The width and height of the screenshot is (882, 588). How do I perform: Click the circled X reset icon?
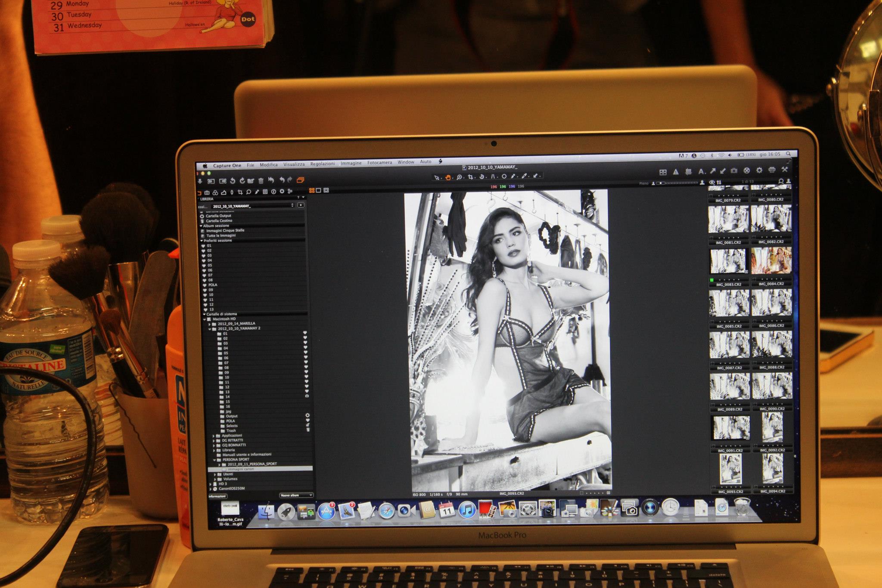747,170
